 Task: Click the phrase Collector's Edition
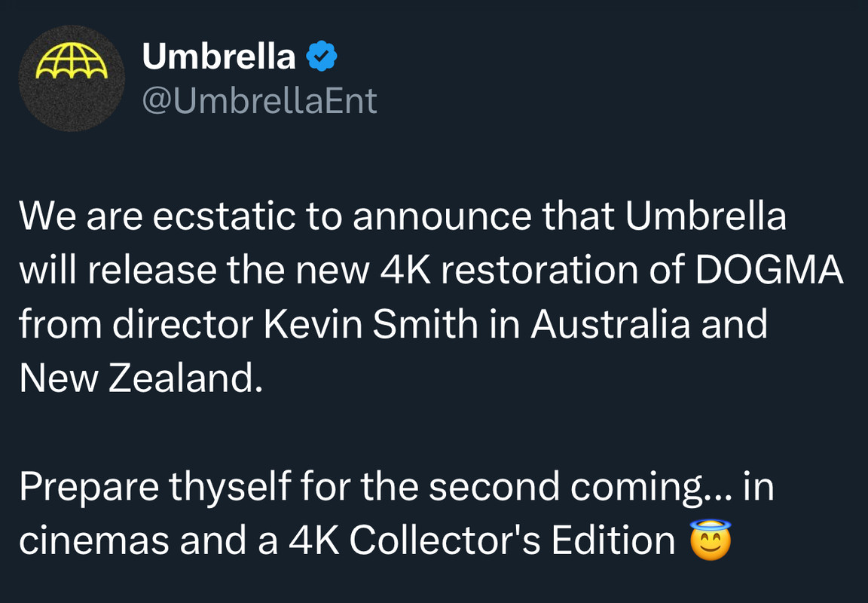(512, 540)
